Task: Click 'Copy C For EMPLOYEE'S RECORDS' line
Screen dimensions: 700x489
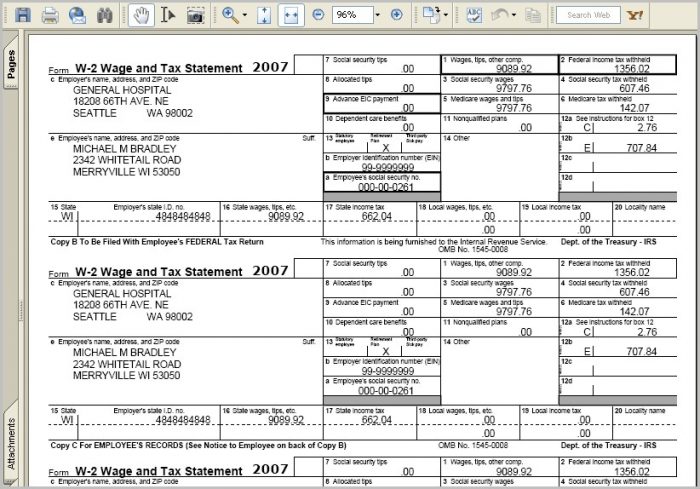Action: (x=198, y=445)
